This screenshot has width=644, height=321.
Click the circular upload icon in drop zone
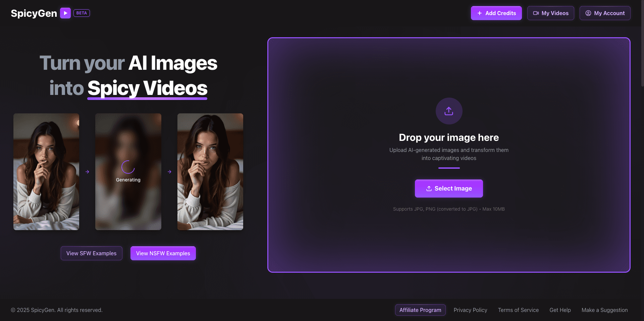[x=449, y=111]
